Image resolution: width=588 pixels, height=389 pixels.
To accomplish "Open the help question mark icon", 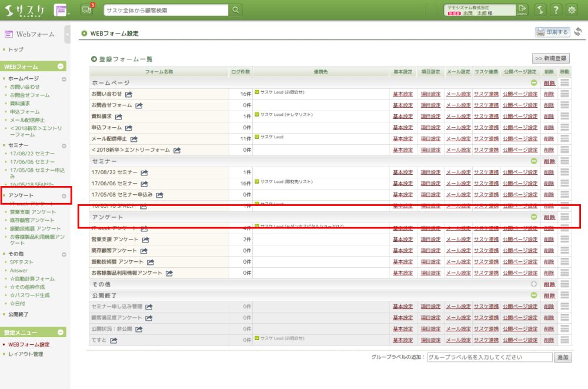I will coord(555,10).
